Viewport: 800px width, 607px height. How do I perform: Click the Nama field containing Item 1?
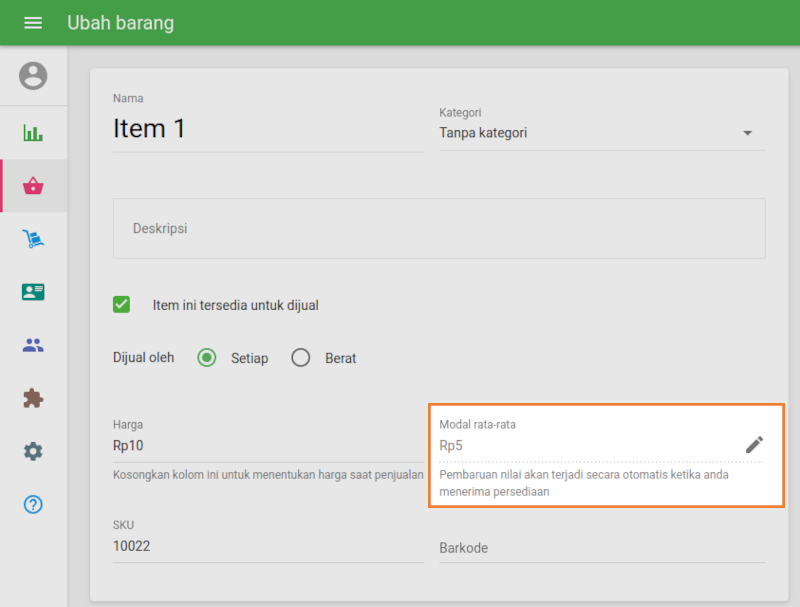point(267,130)
